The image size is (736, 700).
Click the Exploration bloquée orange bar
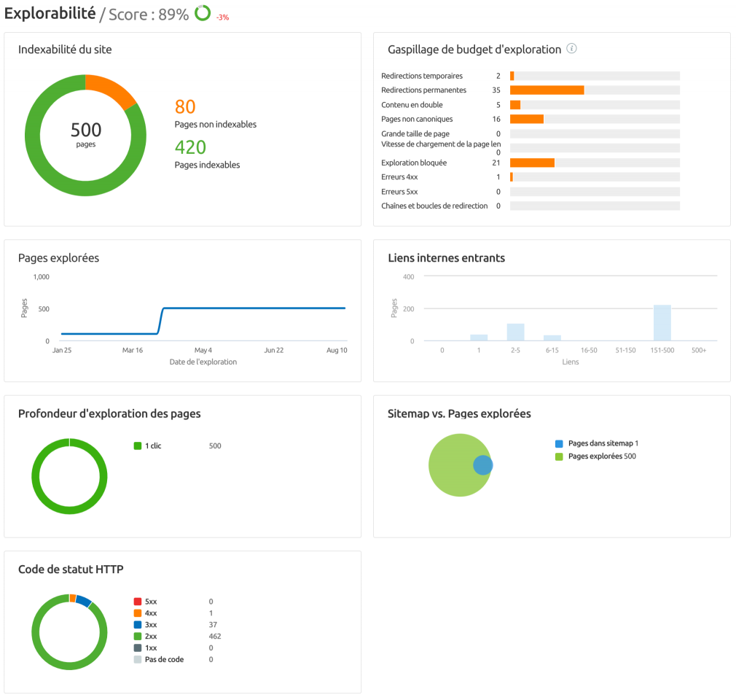tap(532, 163)
